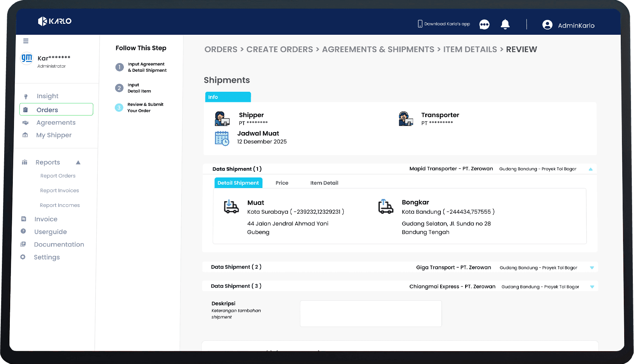Image resolution: width=634 pixels, height=364 pixels.
Task: Open Report Invoices submenu item
Action: click(x=60, y=191)
